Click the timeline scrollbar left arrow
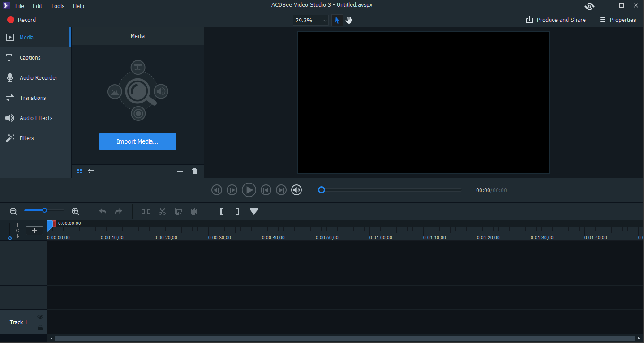This screenshot has width=644, height=343. pos(52,339)
